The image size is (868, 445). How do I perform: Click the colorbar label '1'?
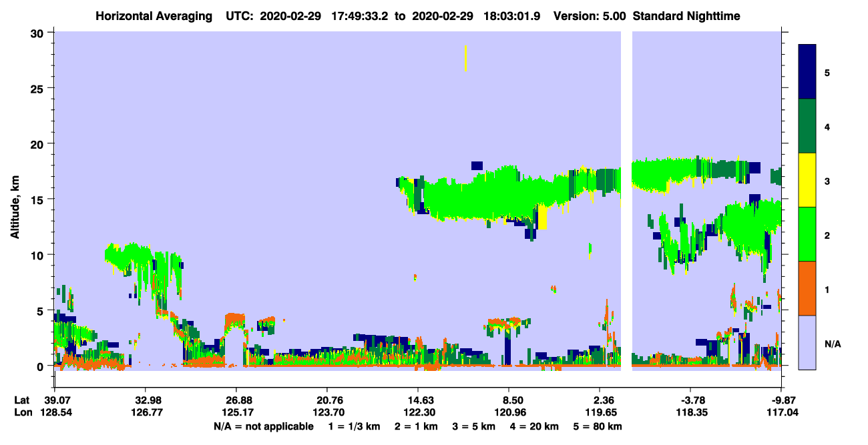click(827, 289)
